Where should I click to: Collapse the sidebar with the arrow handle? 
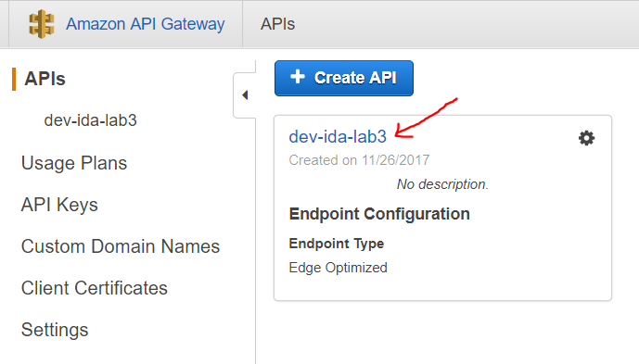coord(245,95)
